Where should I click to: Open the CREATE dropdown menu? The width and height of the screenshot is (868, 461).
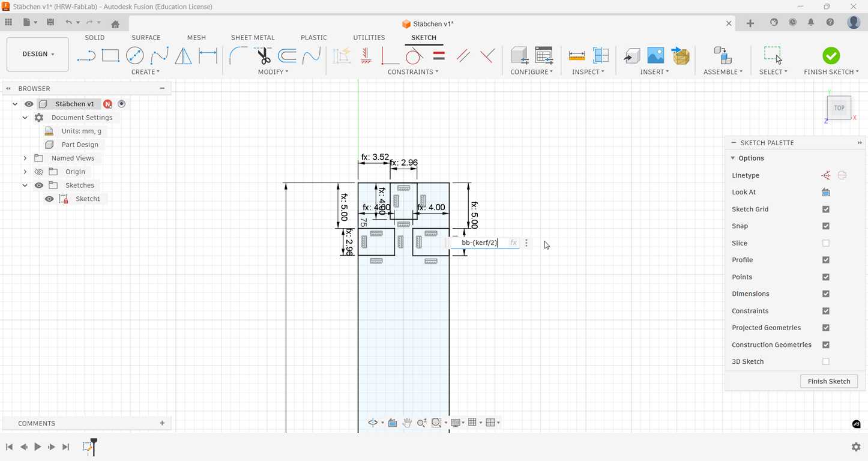click(x=145, y=72)
